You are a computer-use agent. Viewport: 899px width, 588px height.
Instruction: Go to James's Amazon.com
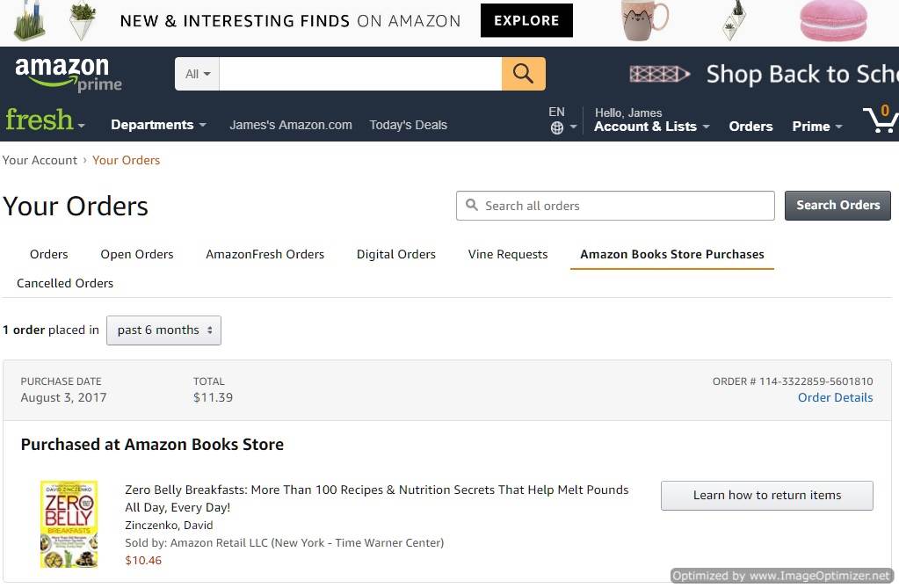291,125
